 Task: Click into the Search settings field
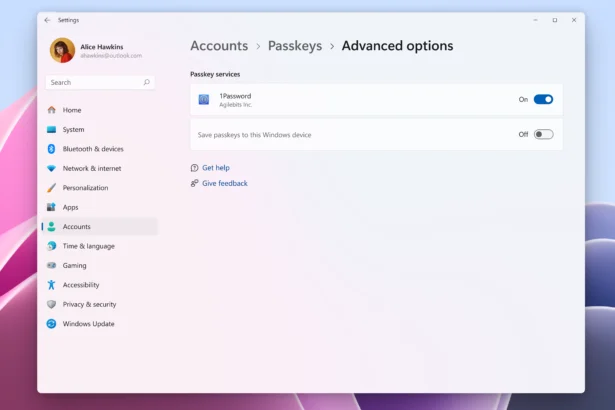tap(100, 82)
